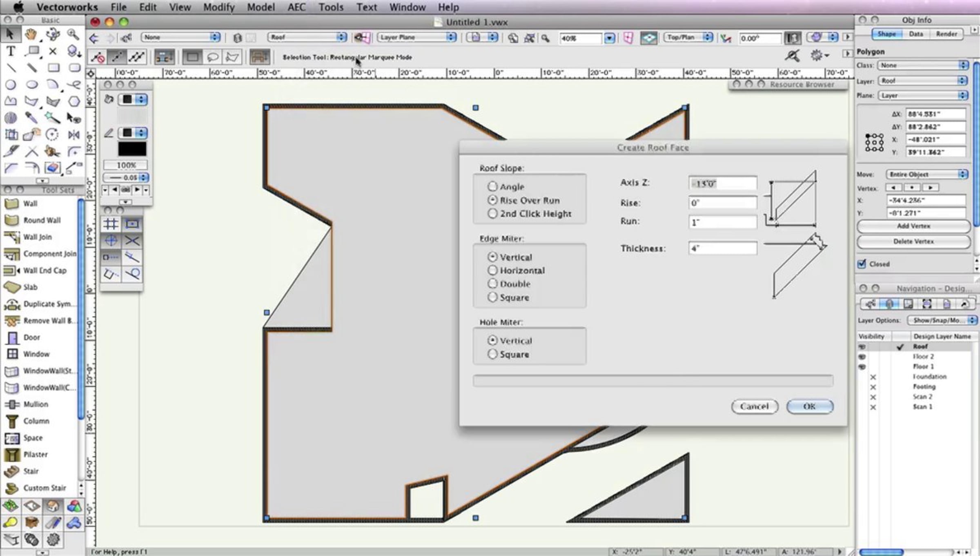Click the black pen color swatch

tap(132, 149)
